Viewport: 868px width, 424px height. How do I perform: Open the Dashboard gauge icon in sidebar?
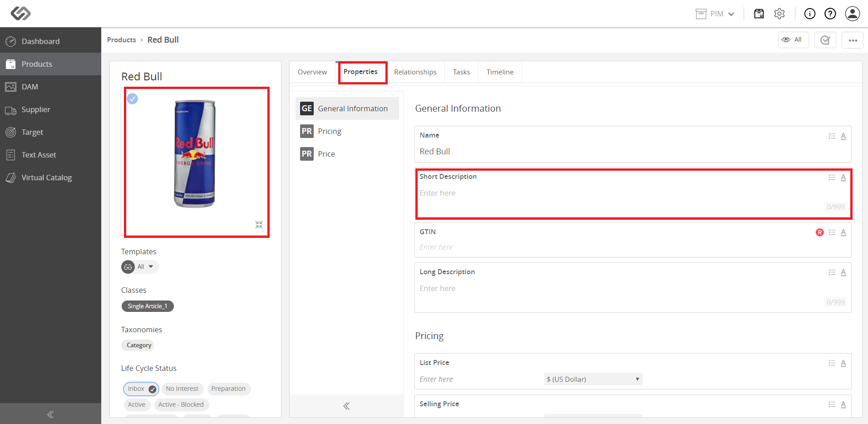click(11, 41)
